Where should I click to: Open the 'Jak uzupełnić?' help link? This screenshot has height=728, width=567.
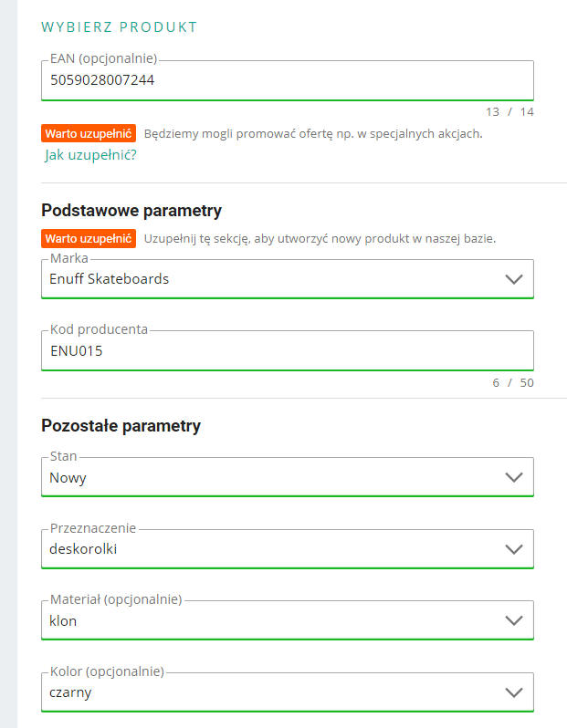90,155
